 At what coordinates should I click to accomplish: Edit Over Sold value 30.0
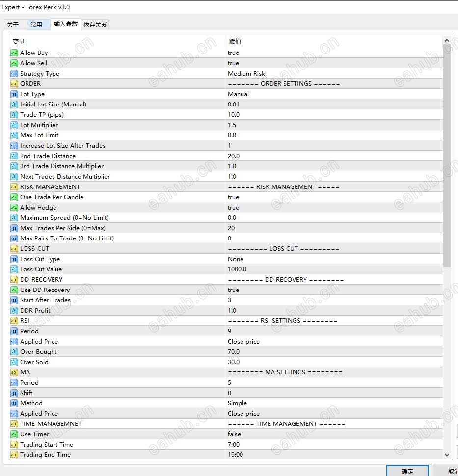pos(334,362)
